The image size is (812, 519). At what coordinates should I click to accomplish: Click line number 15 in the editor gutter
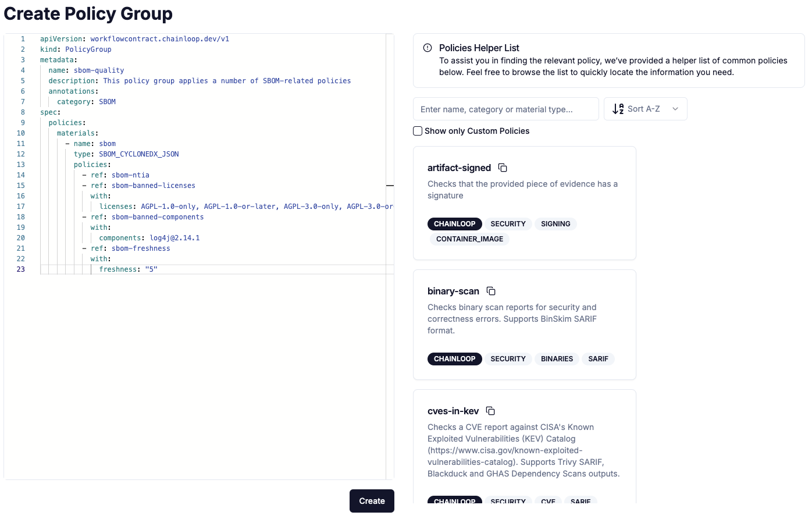pyautogui.click(x=21, y=186)
